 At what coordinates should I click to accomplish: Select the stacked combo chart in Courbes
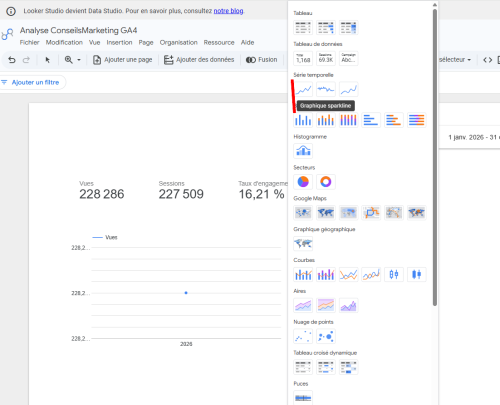[x=326, y=274]
